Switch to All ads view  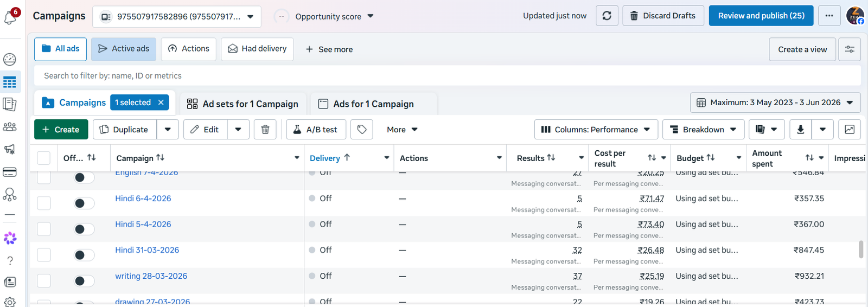coord(60,49)
